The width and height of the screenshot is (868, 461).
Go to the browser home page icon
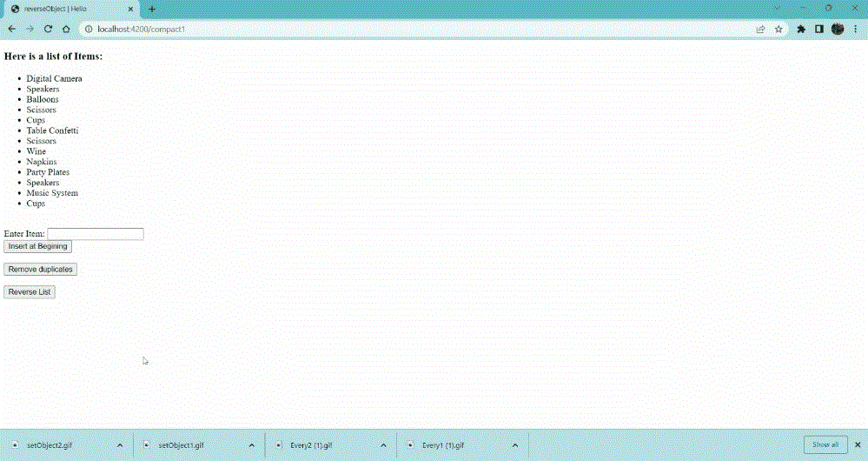click(x=66, y=29)
